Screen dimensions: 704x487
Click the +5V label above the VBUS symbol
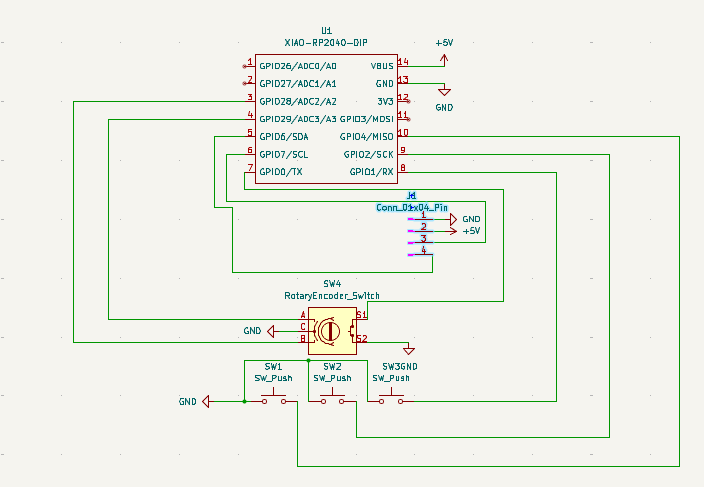(444, 43)
